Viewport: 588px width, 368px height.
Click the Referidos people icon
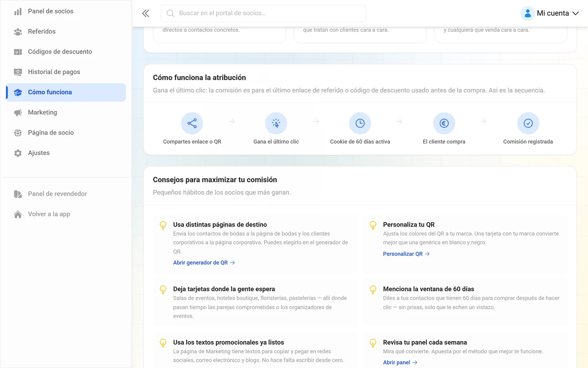18,31
